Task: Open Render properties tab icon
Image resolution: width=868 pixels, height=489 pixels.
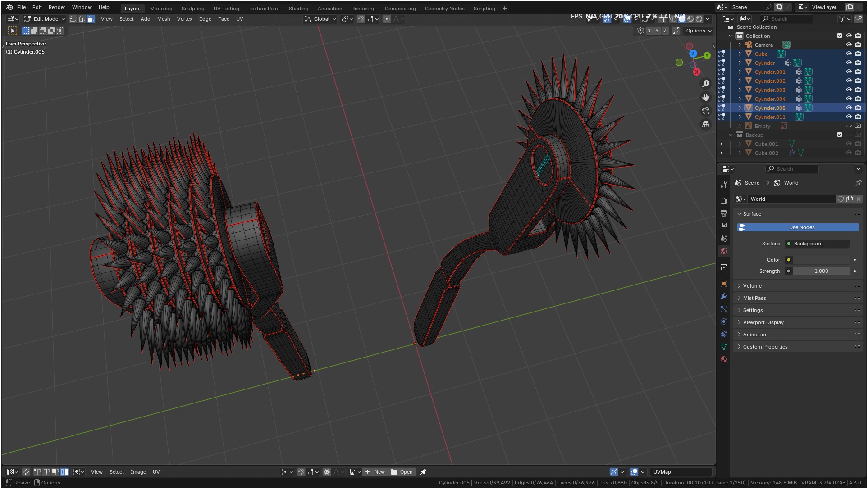Action: [x=724, y=201]
